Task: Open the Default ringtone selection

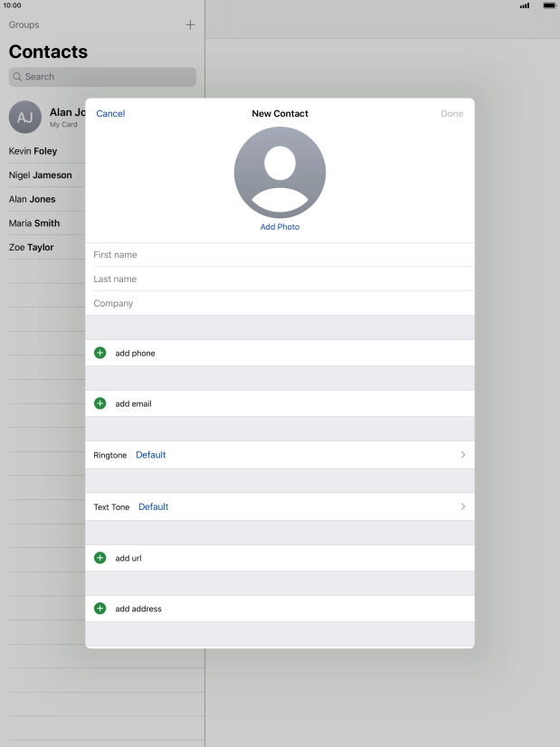Action: (x=151, y=455)
